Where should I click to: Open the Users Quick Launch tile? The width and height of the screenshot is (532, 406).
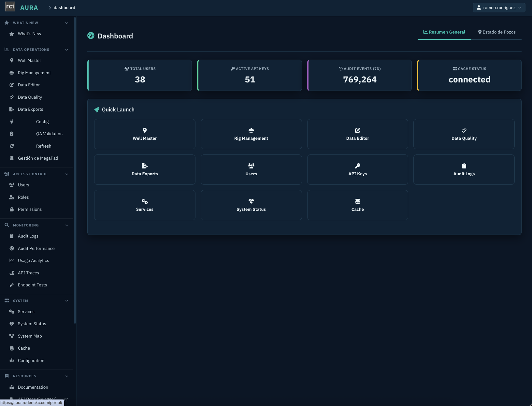pyautogui.click(x=251, y=169)
